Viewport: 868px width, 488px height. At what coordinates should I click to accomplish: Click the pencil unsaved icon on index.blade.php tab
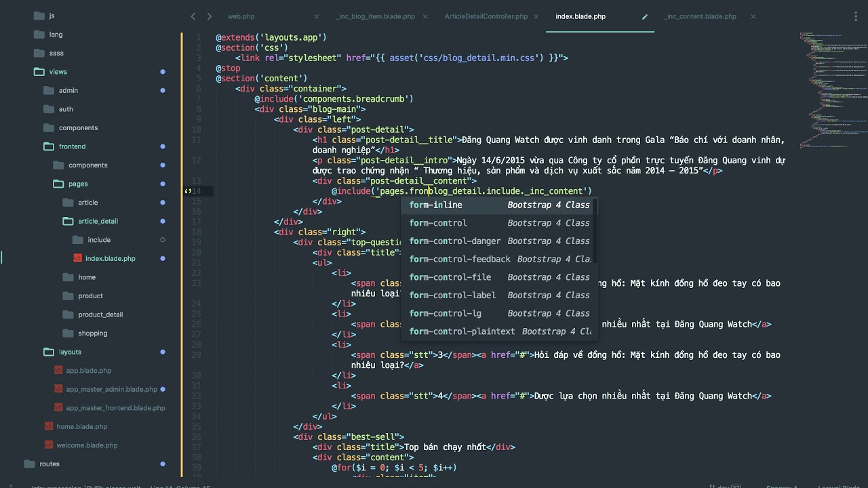tap(645, 16)
